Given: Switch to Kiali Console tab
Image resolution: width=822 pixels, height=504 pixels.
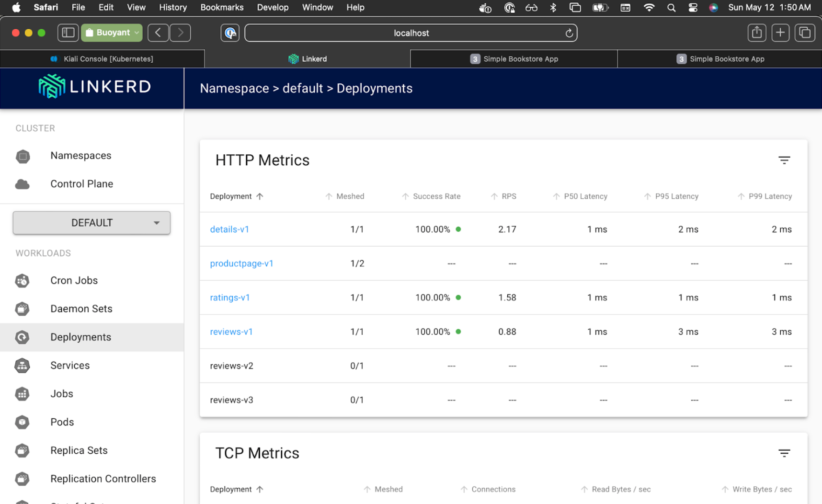Looking at the screenshot, I should pyautogui.click(x=102, y=59).
